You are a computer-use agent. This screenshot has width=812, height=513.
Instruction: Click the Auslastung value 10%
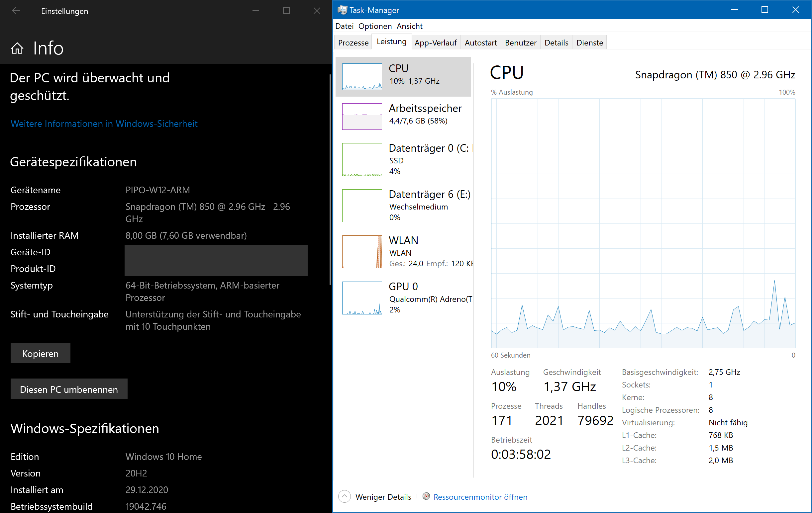coord(503,386)
